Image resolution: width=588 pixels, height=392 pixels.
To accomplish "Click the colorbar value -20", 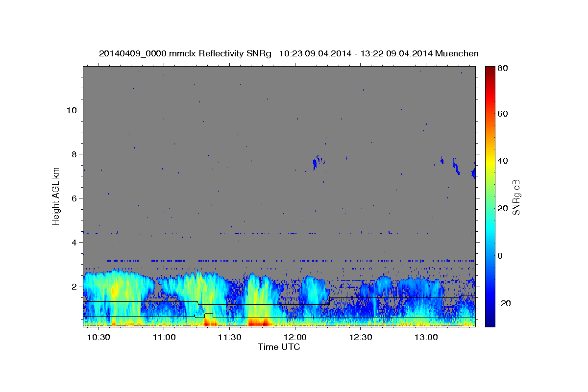I will coord(504,303).
